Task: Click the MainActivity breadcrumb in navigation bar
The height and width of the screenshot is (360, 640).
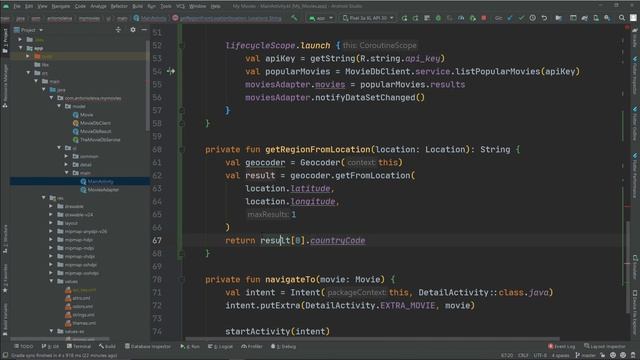Action: pyautogui.click(x=150, y=18)
